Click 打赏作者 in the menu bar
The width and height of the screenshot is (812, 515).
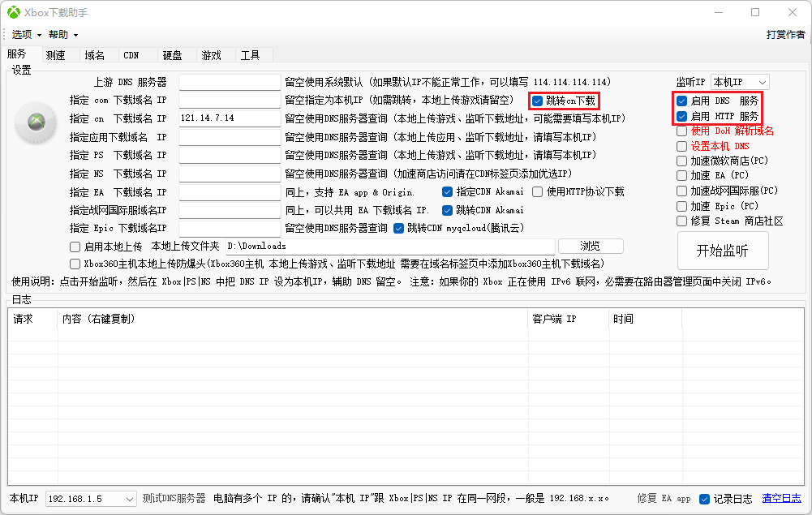click(785, 35)
